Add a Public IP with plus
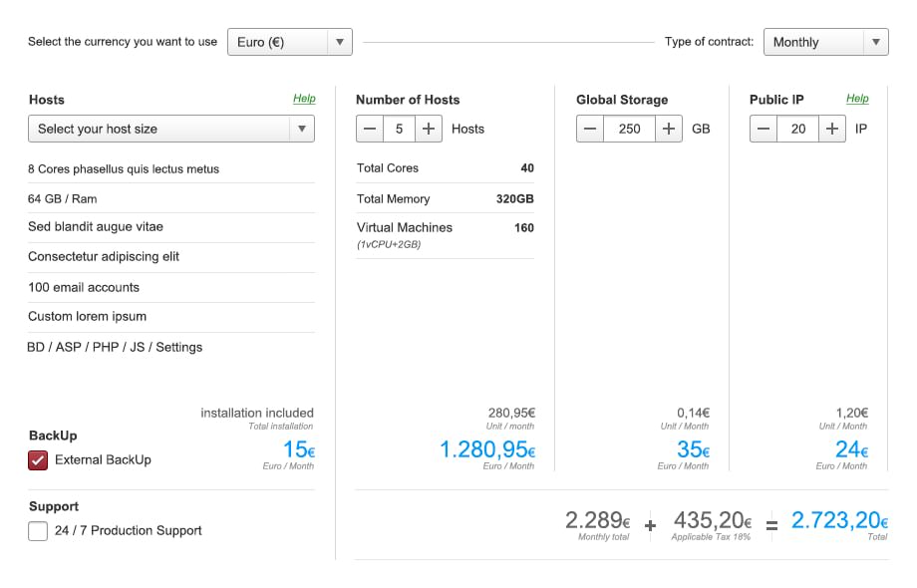This screenshot has height=588, width=917. click(x=832, y=129)
